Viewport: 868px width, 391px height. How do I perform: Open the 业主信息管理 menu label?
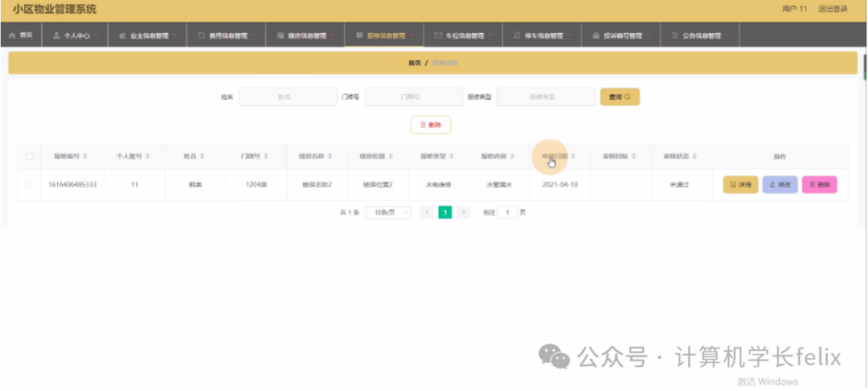(149, 35)
